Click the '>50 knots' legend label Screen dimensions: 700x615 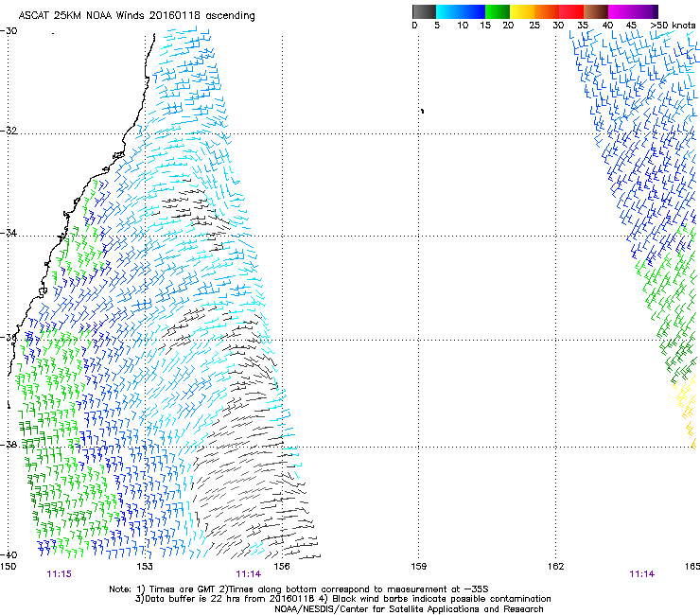pos(674,25)
